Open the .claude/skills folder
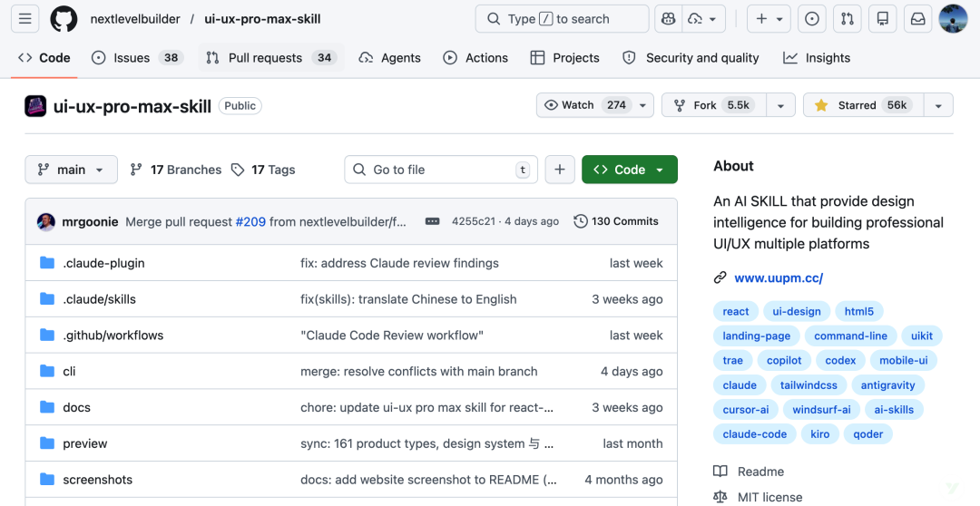 pyautogui.click(x=100, y=299)
